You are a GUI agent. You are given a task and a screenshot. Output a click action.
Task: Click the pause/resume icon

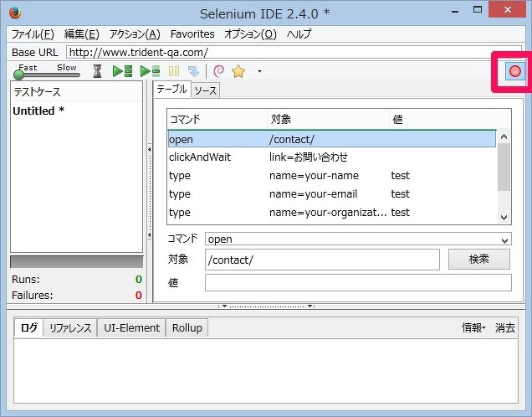point(174,72)
